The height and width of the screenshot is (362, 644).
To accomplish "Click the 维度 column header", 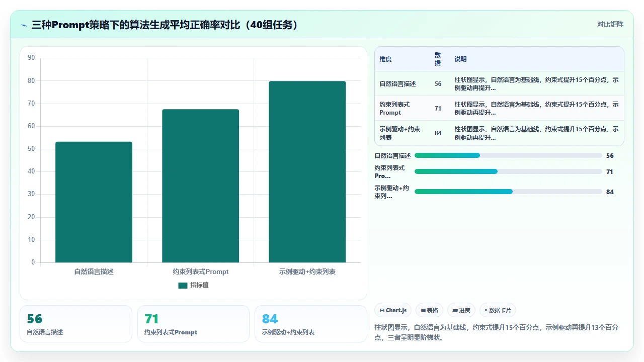I will click(385, 59).
